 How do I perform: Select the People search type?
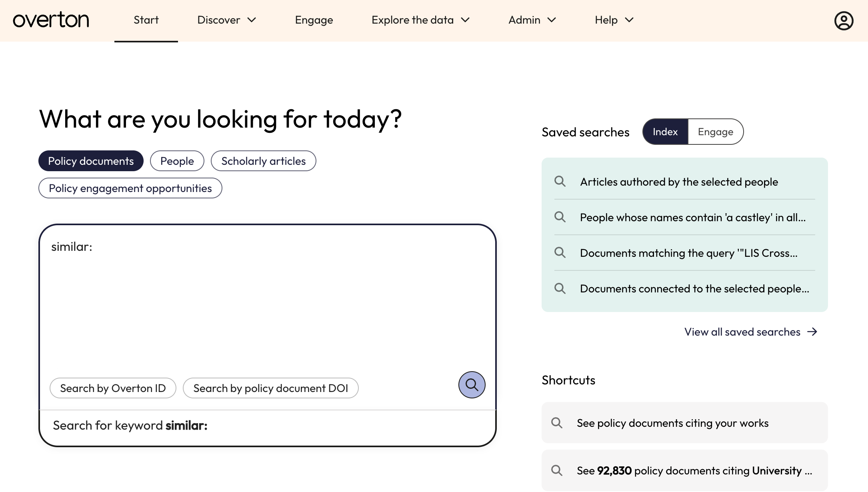coord(177,161)
